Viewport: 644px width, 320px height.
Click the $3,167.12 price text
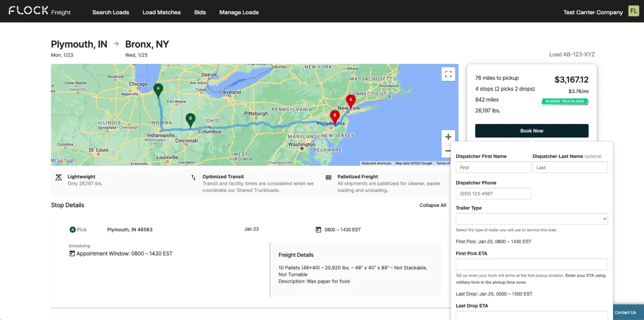tap(571, 80)
